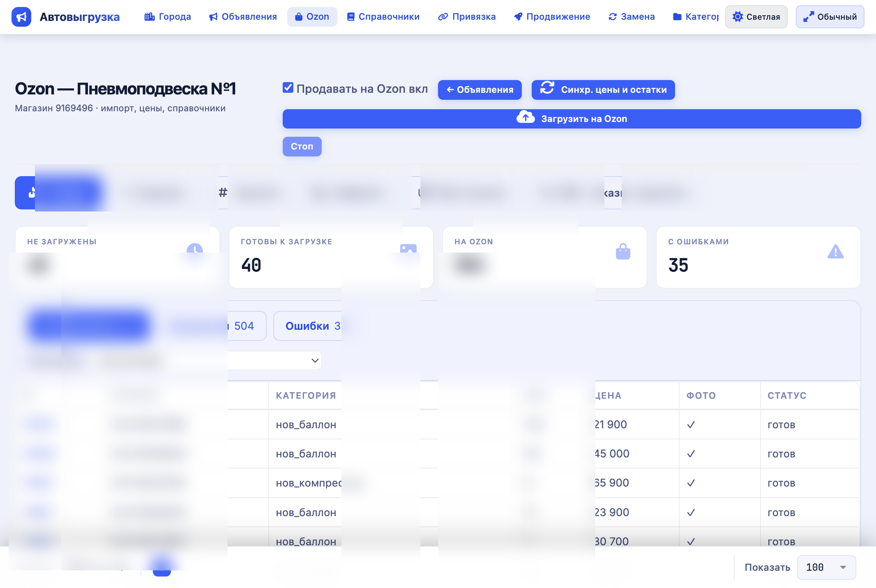This screenshot has height=588, width=876.
Task: Click the price 65 900 cell
Action: 612,483
